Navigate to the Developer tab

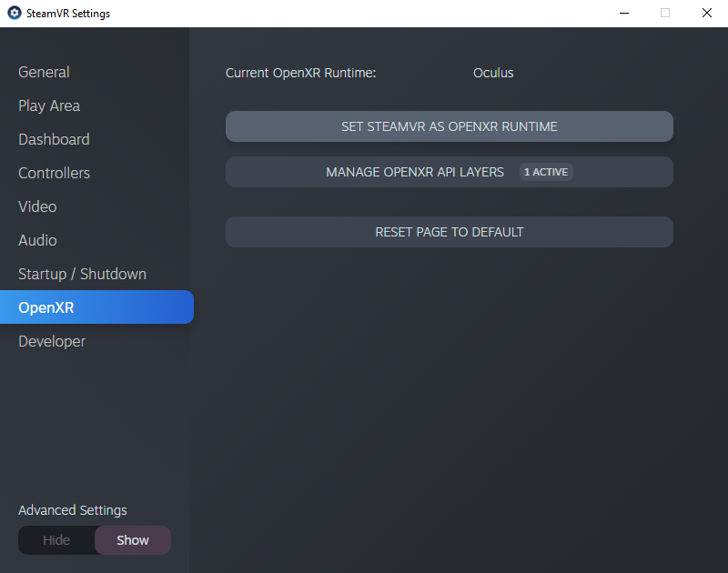pyautogui.click(x=52, y=341)
